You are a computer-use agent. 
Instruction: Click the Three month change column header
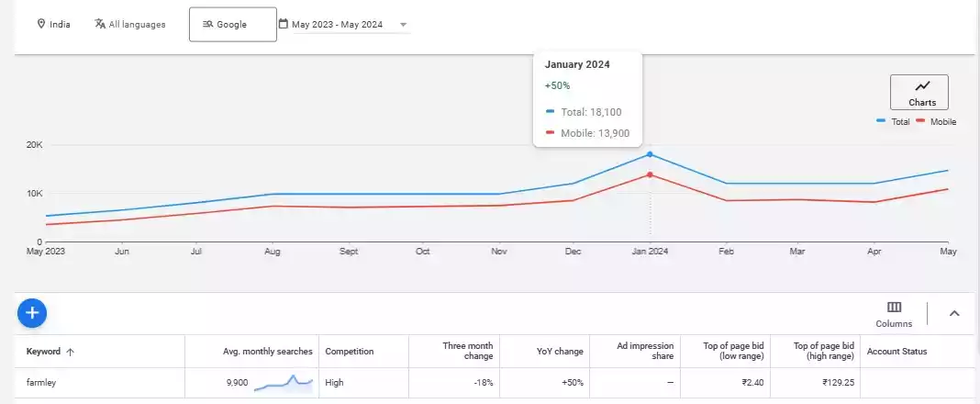pyautogui.click(x=468, y=352)
